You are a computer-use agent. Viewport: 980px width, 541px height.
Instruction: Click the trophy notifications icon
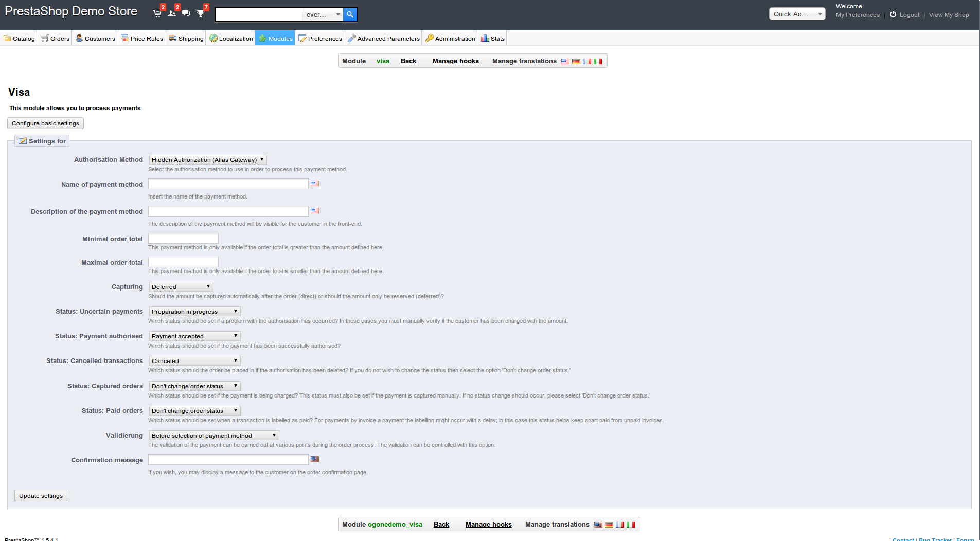201,14
